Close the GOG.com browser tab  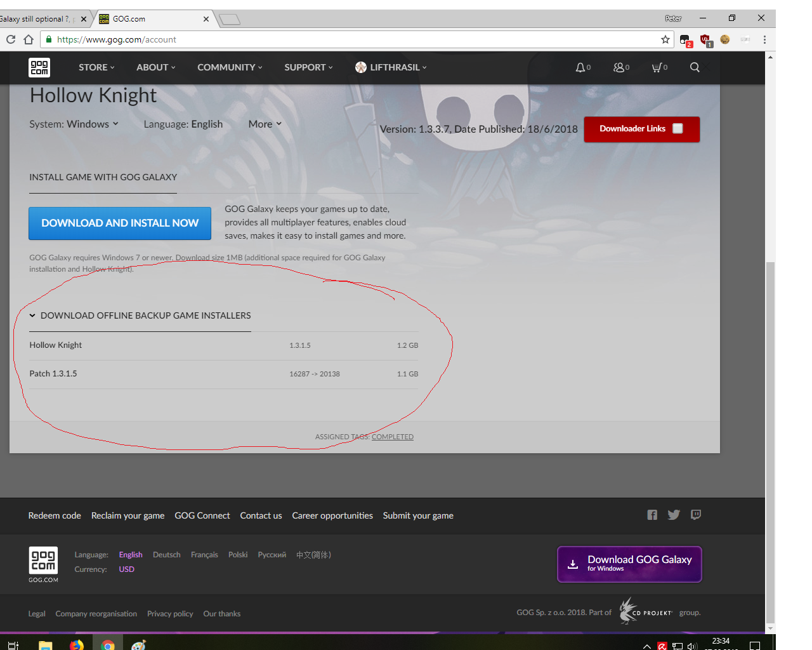pyautogui.click(x=206, y=19)
